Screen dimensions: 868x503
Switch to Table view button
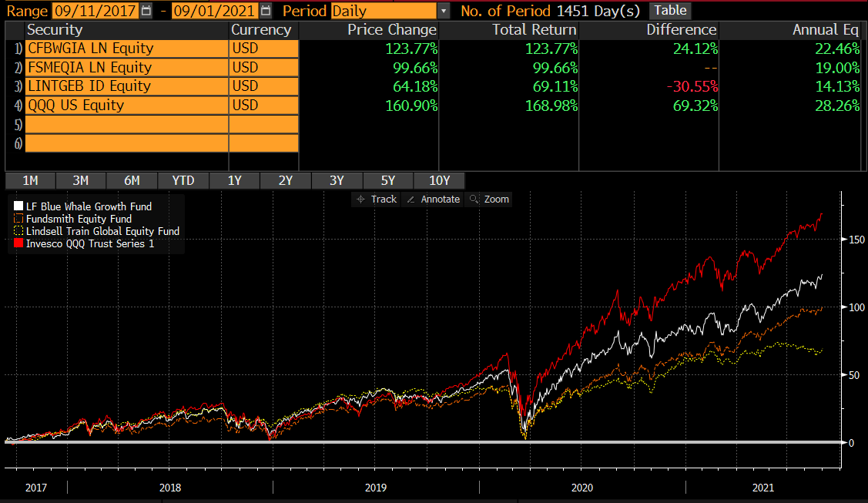tap(670, 11)
